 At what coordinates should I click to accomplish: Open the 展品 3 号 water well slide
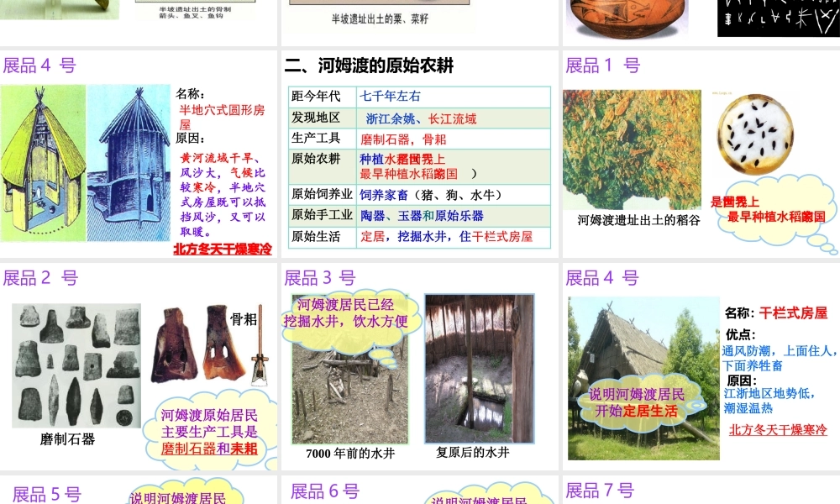click(x=419, y=366)
